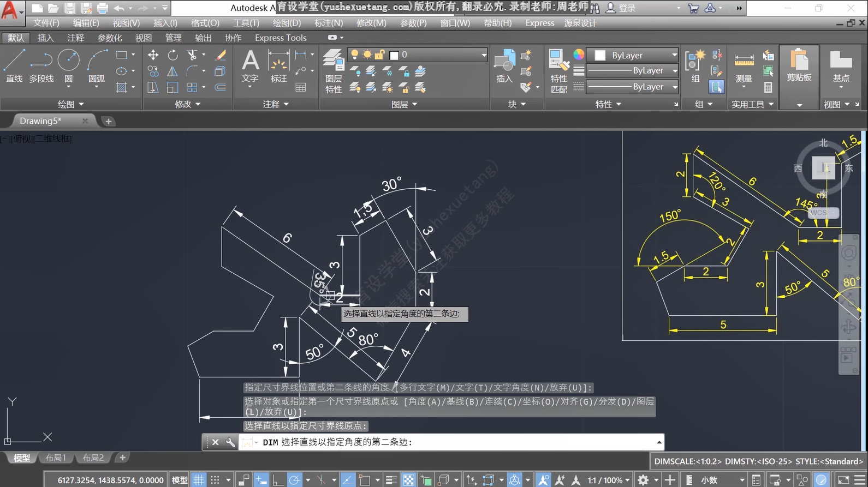Viewport: 868px width, 487px height.
Task: Click the Hatch tool icon
Action: [122, 87]
